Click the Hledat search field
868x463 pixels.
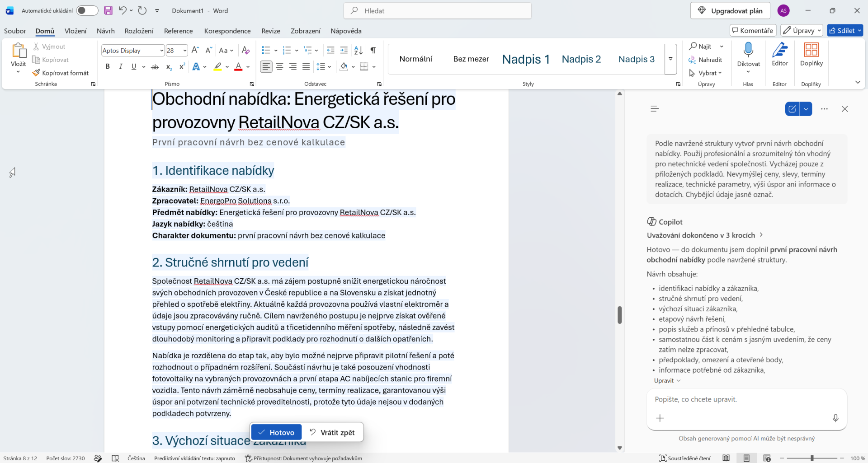437,10
